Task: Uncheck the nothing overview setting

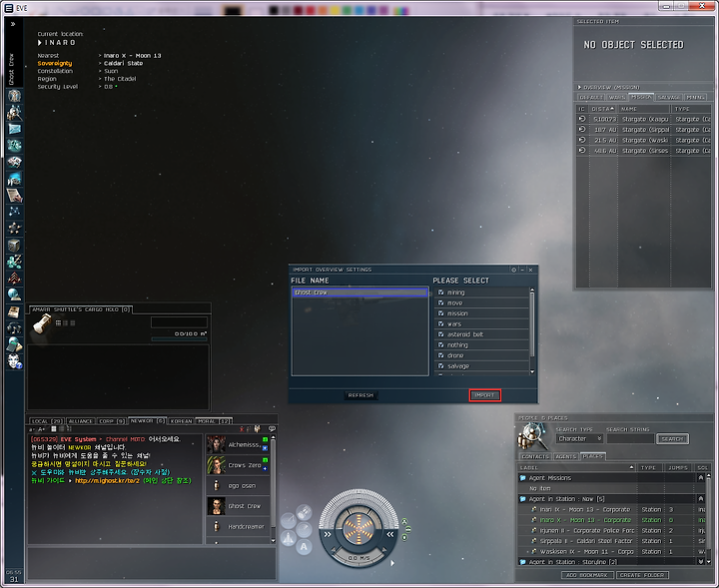Action: pos(440,344)
